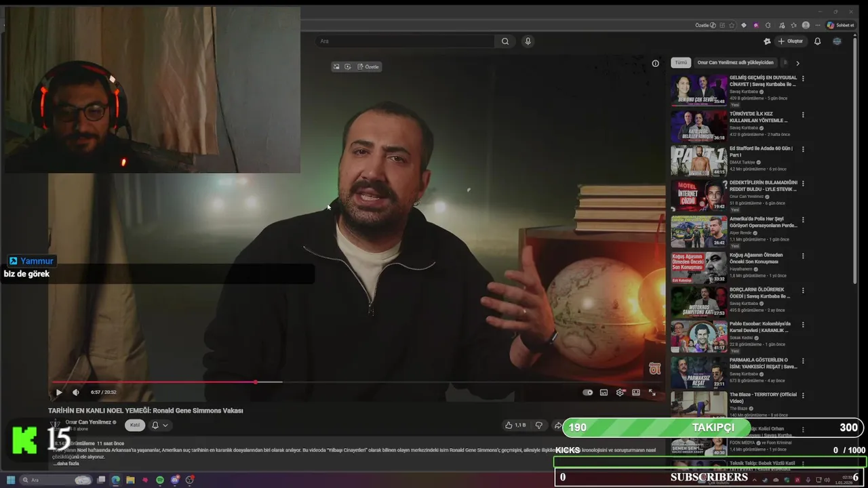Screen dimensions: 868x488
Task: Open options menu for Amerika'da Polis video
Action: (x=803, y=220)
